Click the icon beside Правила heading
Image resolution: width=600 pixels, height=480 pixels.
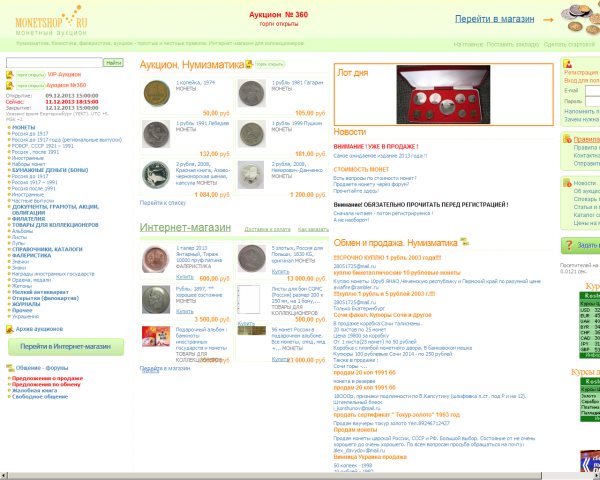pyautogui.click(x=567, y=139)
